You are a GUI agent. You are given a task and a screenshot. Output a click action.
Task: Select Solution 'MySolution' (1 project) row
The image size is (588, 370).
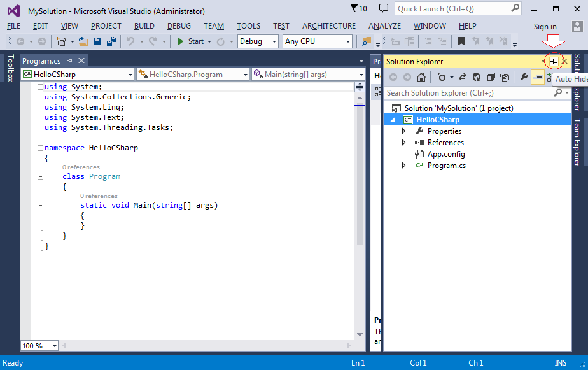click(477, 108)
